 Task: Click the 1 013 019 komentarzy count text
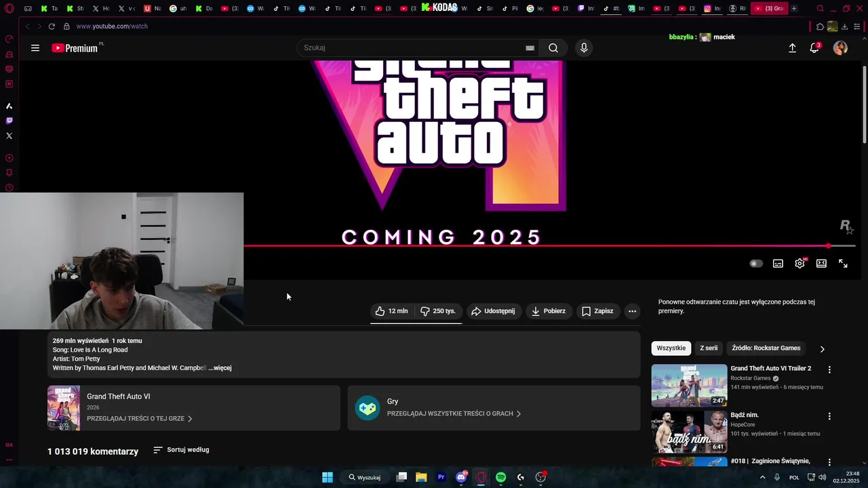[x=93, y=451]
